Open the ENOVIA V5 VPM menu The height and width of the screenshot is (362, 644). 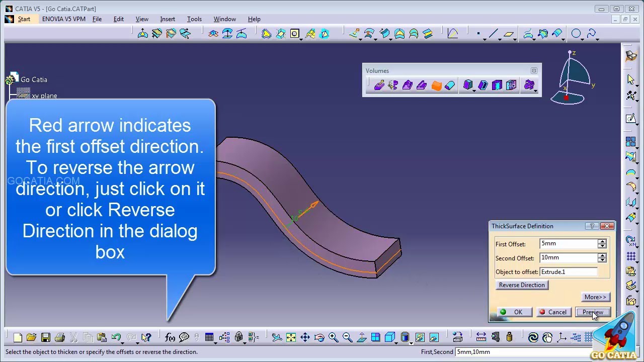[64, 19]
